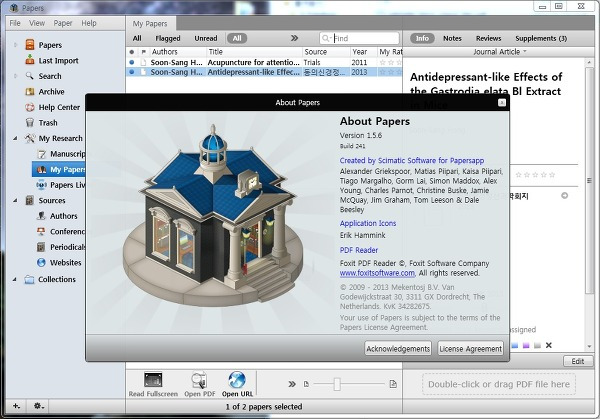
Task: Open the Authors person icon
Action: tap(41, 216)
